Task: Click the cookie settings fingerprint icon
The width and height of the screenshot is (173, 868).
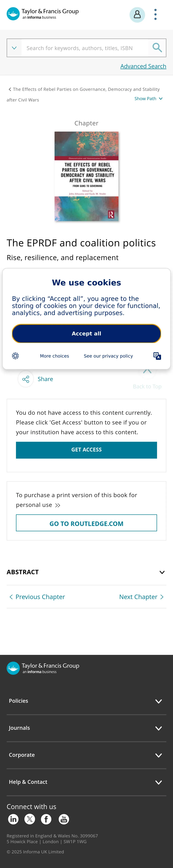Action: pyautogui.click(x=16, y=356)
